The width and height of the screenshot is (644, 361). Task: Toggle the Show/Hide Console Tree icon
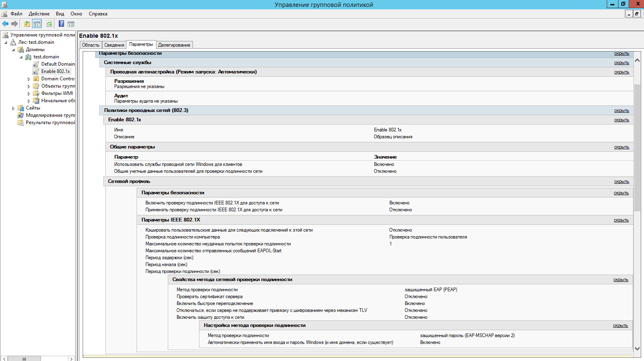(37, 24)
